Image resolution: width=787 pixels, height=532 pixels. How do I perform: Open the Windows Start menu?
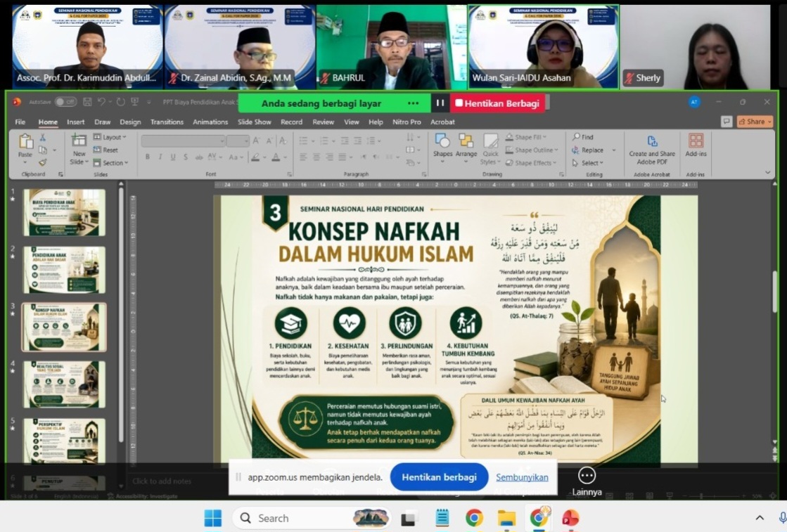[213, 518]
